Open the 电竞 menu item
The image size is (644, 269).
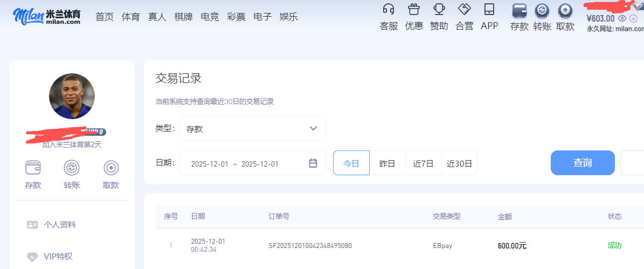pyautogui.click(x=210, y=17)
